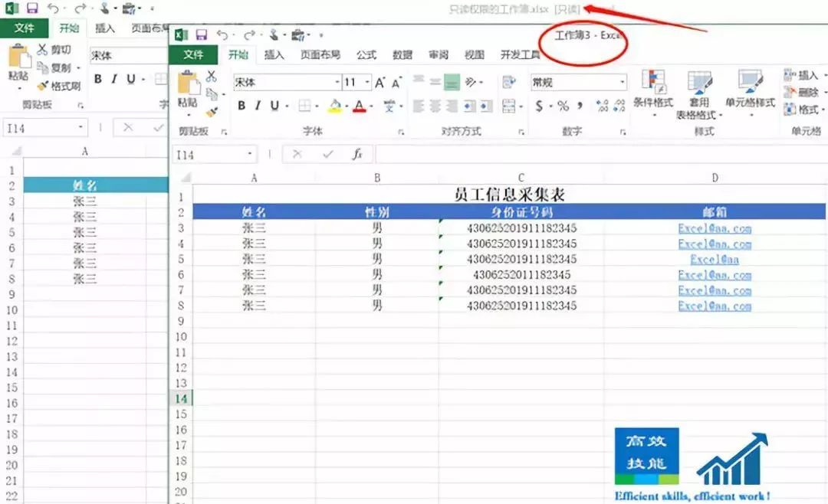This screenshot has width=828, height=504.
Task: Click Orientation (angled text) icon
Action: click(471, 82)
